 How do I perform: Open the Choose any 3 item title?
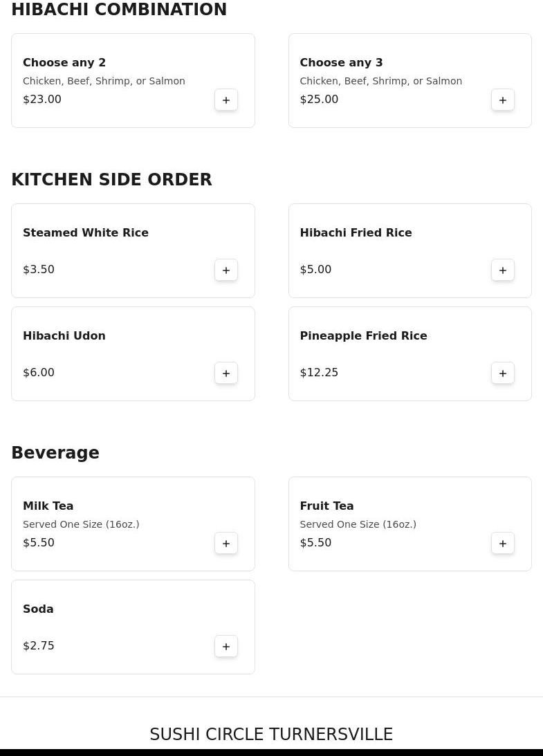341,62
